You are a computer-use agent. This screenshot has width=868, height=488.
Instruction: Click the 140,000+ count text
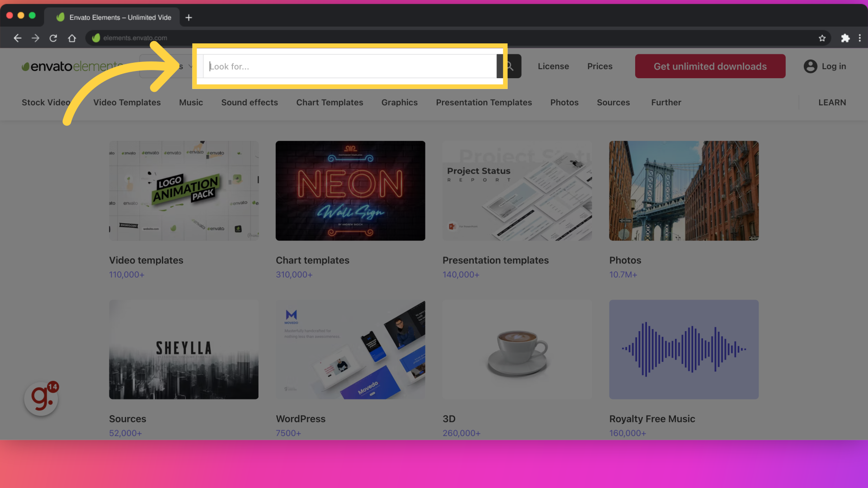click(461, 275)
